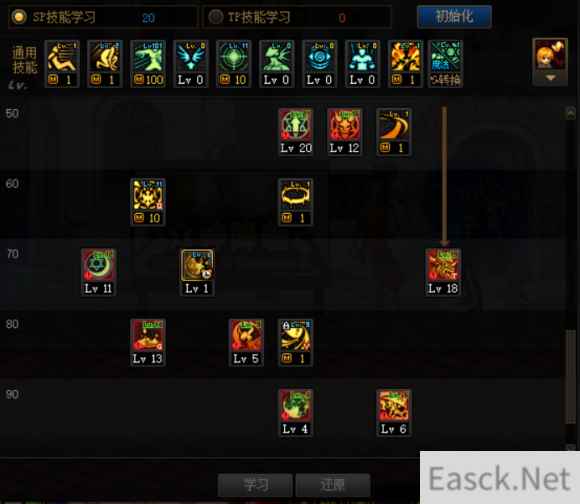The height and width of the screenshot is (504, 580).
Task: Select the SP技能学习 radio option
Action: [x=19, y=17]
